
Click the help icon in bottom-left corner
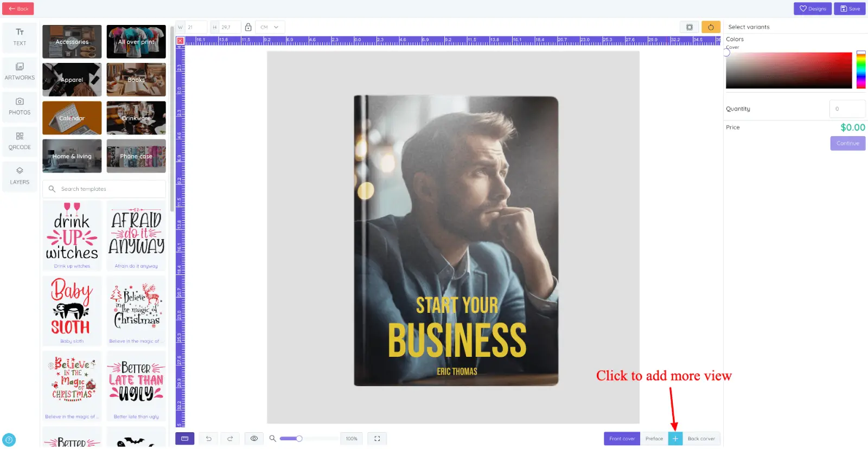coord(9,440)
